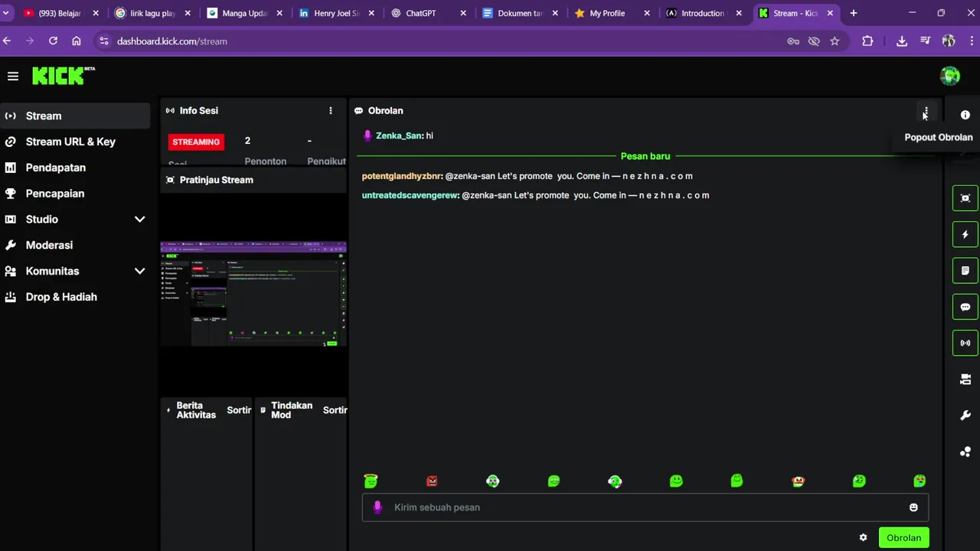Screen dimensions: 980x551
Task: Click the camera icon in right sidebar
Action: point(965,380)
